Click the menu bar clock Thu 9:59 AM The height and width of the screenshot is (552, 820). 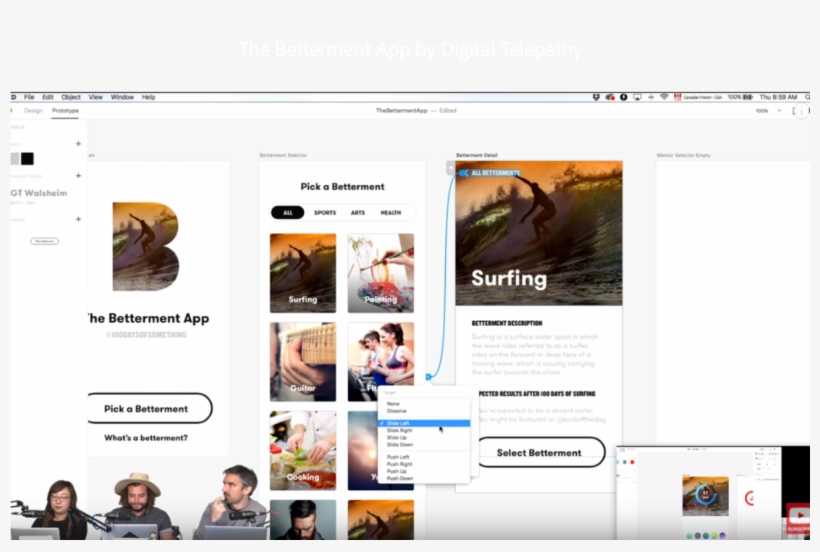coord(778,97)
